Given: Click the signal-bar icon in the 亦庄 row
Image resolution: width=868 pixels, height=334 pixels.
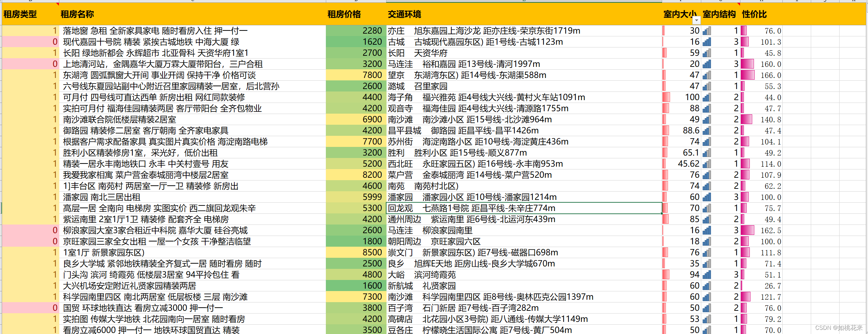Looking at the screenshot, I should coord(707,31).
